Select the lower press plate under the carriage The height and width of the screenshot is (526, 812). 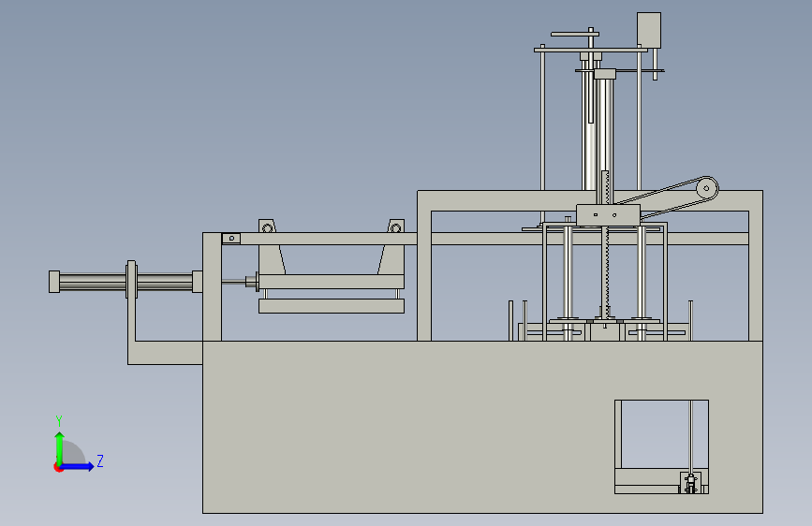332,306
